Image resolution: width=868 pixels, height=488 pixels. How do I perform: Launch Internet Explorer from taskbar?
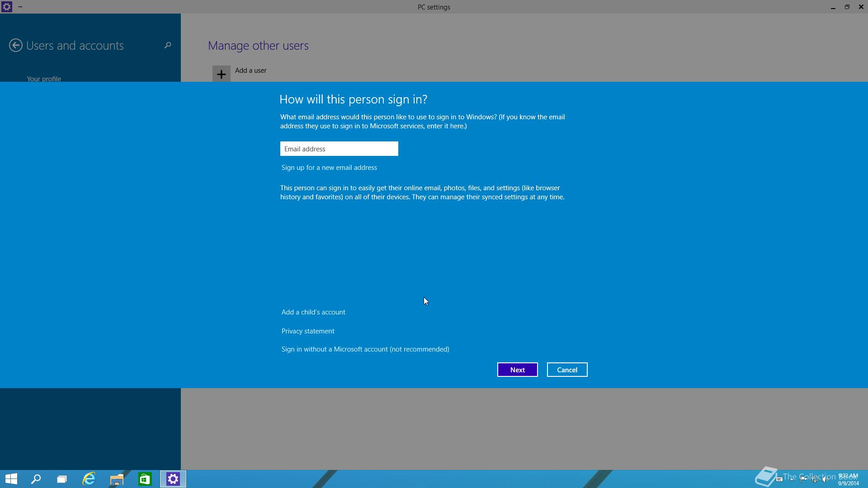(x=89, y=479)
